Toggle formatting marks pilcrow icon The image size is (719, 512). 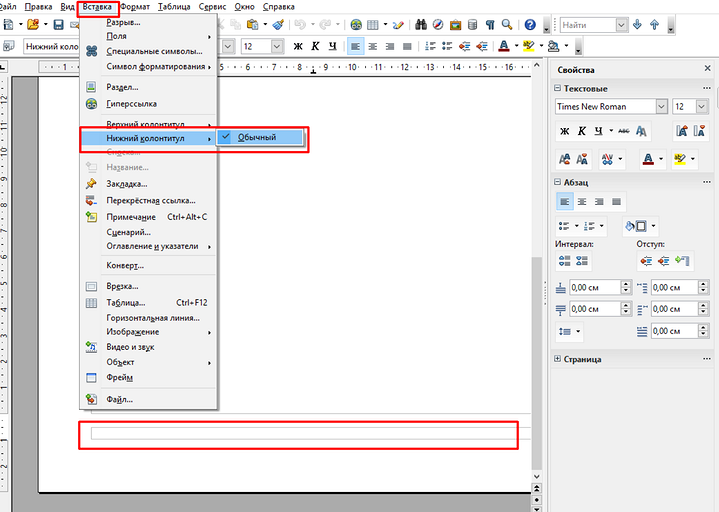tap(490, 24)
